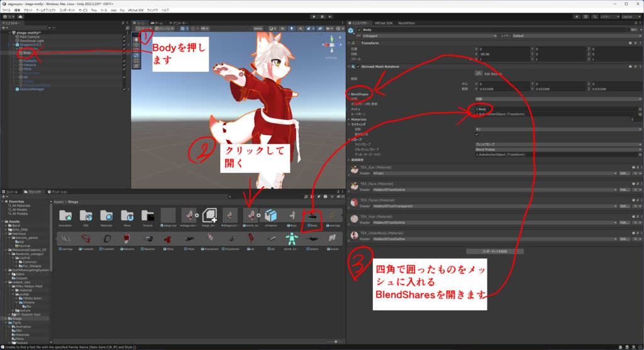
Task: Collapse the shaga motifyi scene root
Action: click(x=10, y=33)
